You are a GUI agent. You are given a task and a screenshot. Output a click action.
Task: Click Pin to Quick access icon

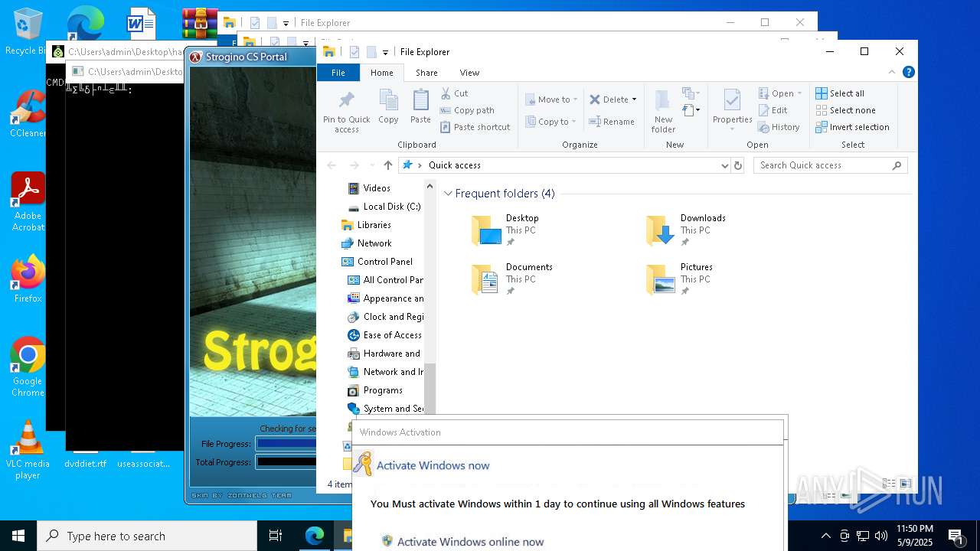point(346,111)
